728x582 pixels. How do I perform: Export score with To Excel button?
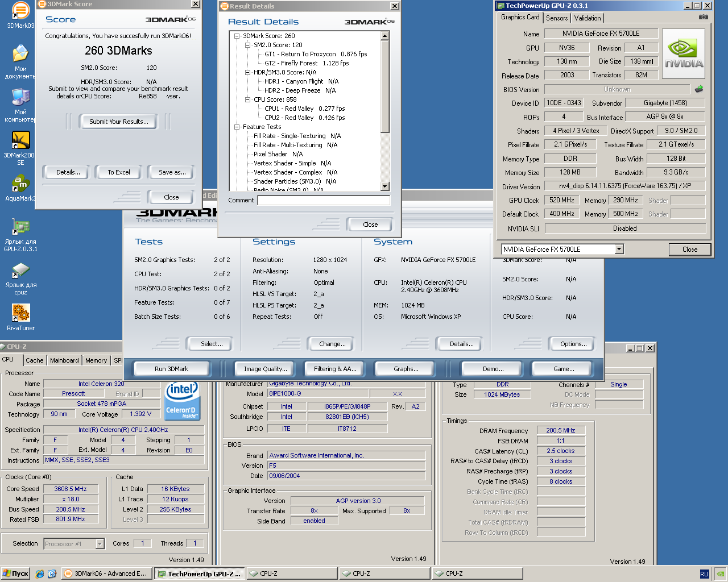coord(119,172)
